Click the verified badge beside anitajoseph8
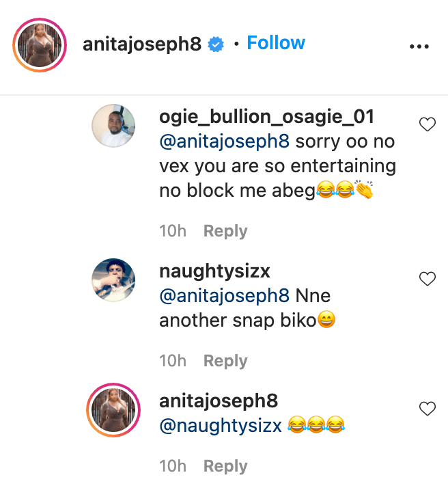 [x=216, y=44]
